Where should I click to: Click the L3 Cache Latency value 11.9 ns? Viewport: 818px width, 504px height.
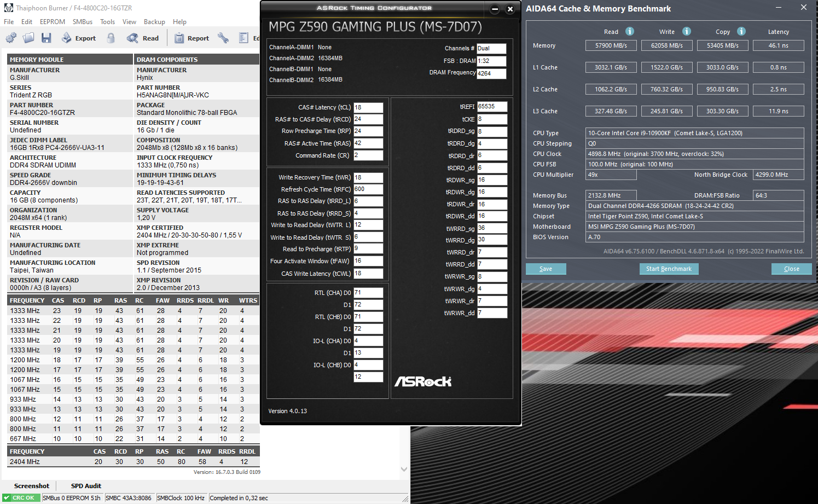[x=779, y=111]
